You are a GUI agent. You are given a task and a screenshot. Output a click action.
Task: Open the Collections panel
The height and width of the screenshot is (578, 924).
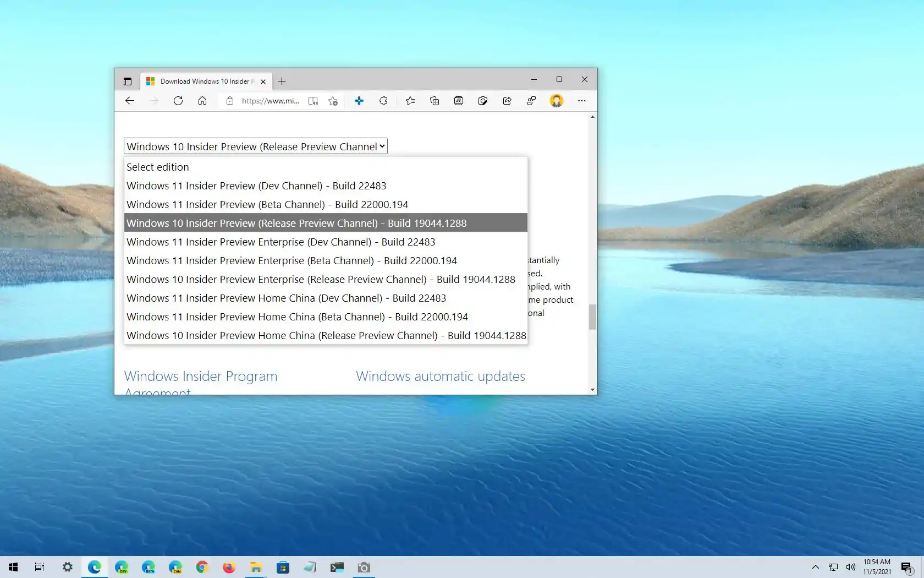pyautogui.click(x=435, y=101)
